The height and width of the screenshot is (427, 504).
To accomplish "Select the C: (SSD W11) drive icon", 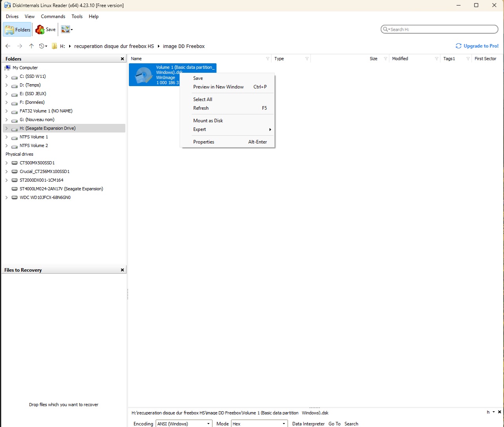I will coord(15,77).
